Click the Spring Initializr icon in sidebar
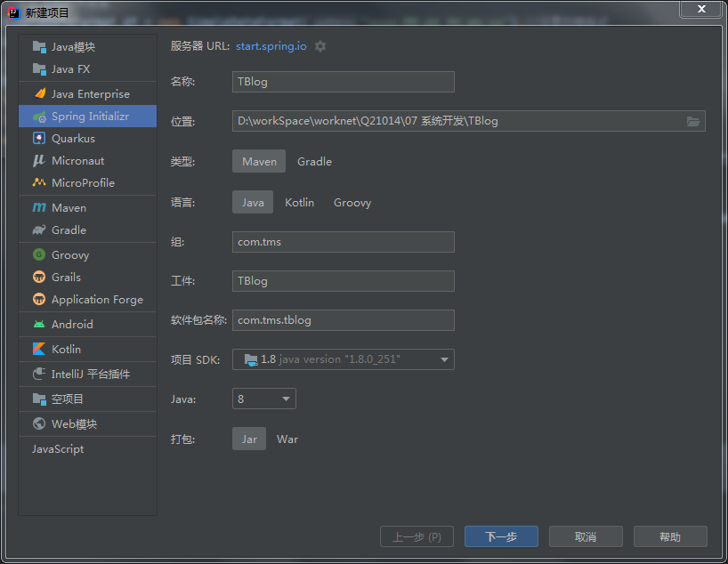Image resolution: width=728 pixels, height=564 pixels. click(39, 117)
